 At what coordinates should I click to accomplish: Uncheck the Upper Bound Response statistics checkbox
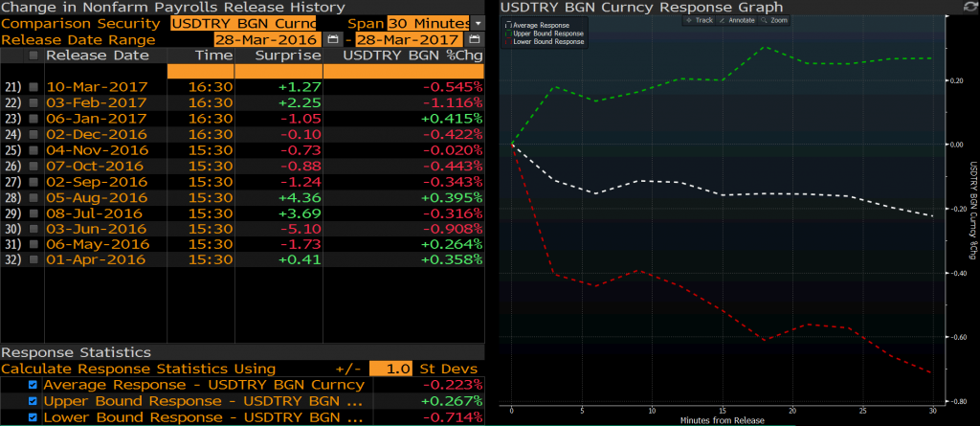coord(33,401)
